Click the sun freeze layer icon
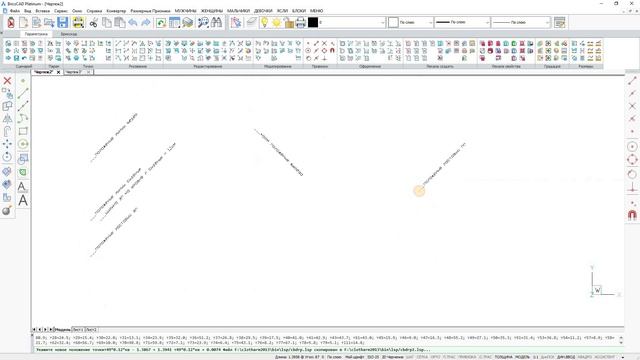 tap(277, 22)
